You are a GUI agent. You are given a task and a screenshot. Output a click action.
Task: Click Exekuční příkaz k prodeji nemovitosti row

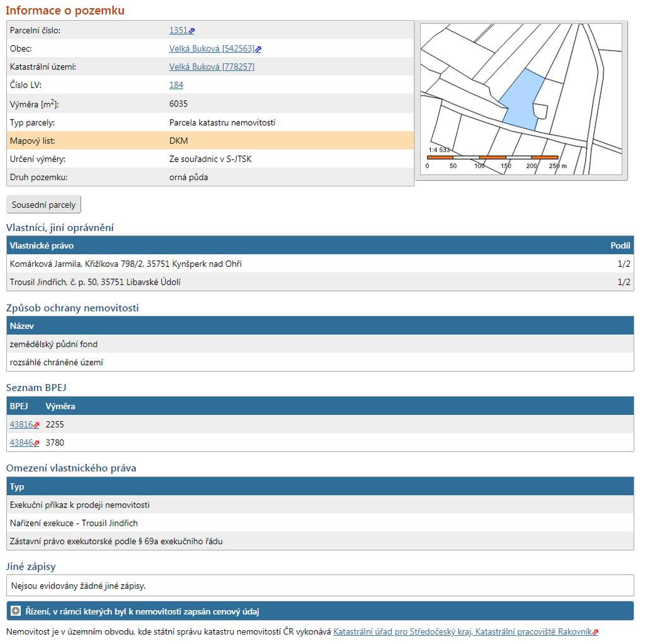[320, 505]
